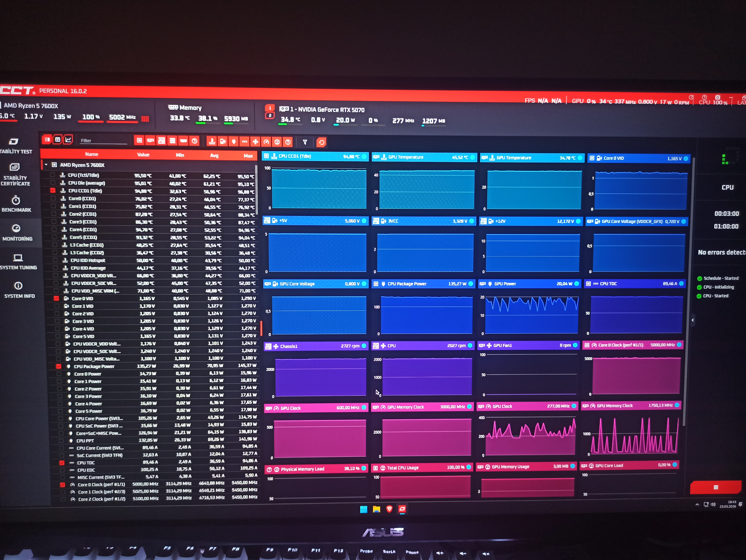Viewport: 746px width, 560px height.
Task: Stop the running test with the red button
Action: (x=716, y=487)
